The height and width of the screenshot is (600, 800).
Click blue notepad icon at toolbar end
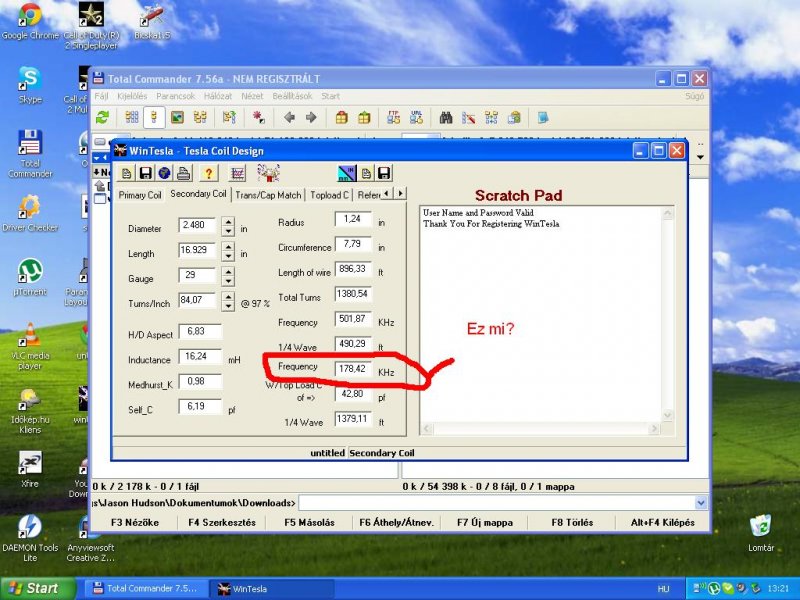tap(543, 118)
